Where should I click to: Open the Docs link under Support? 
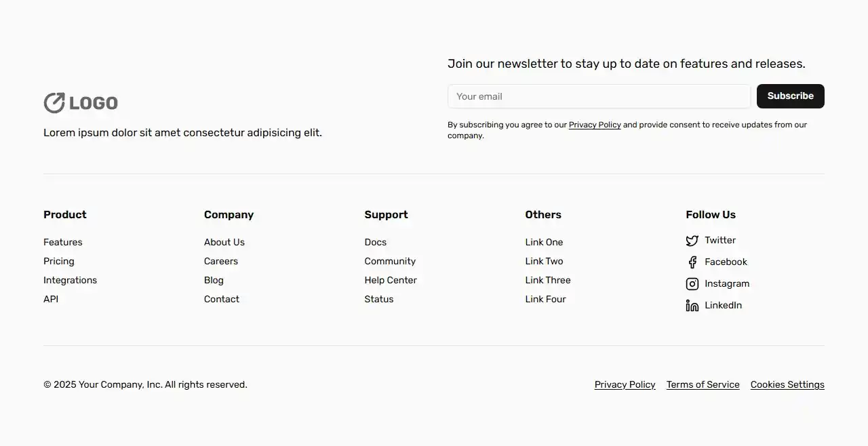pyautogui.click(x=375, y=241)
